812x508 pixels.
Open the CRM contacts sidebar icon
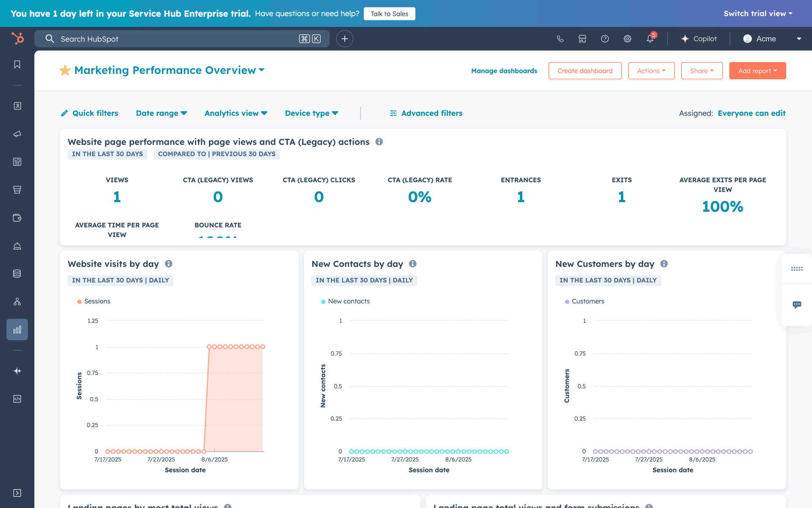click(17, 106)
